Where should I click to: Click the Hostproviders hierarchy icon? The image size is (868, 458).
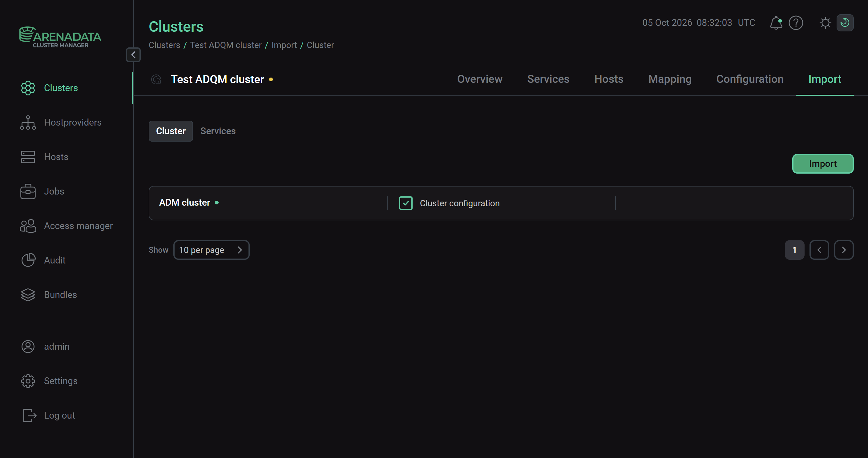click(28, 123)
